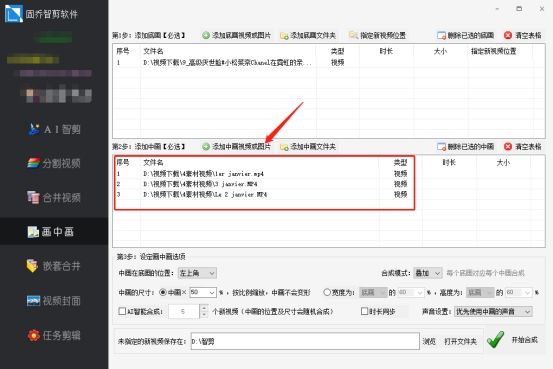Open the 中画在底画的位置 dropdown (左上角)

click(197, 273)
